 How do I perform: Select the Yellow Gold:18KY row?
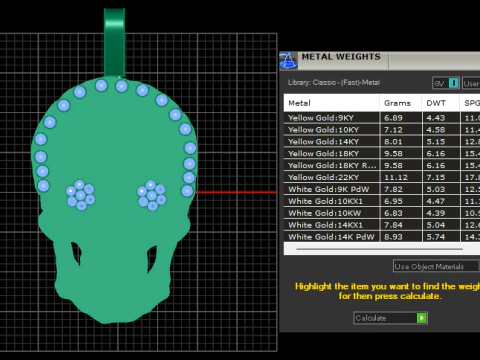382,153
